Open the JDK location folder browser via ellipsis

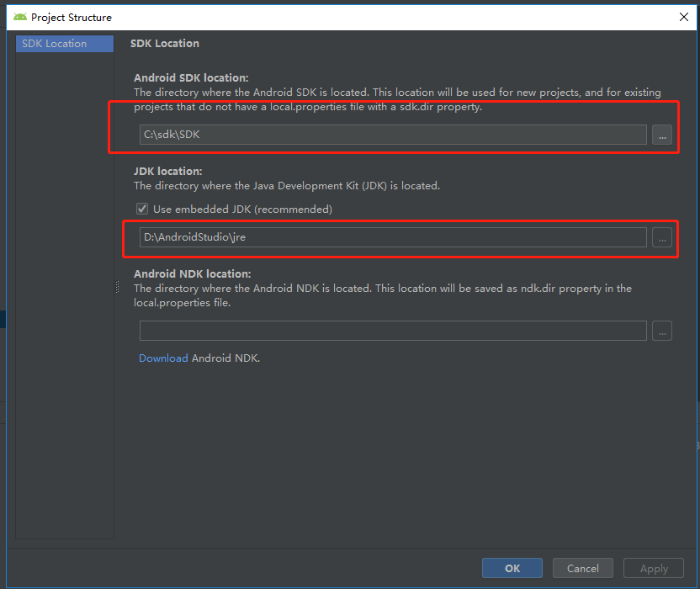coord(662,237)
